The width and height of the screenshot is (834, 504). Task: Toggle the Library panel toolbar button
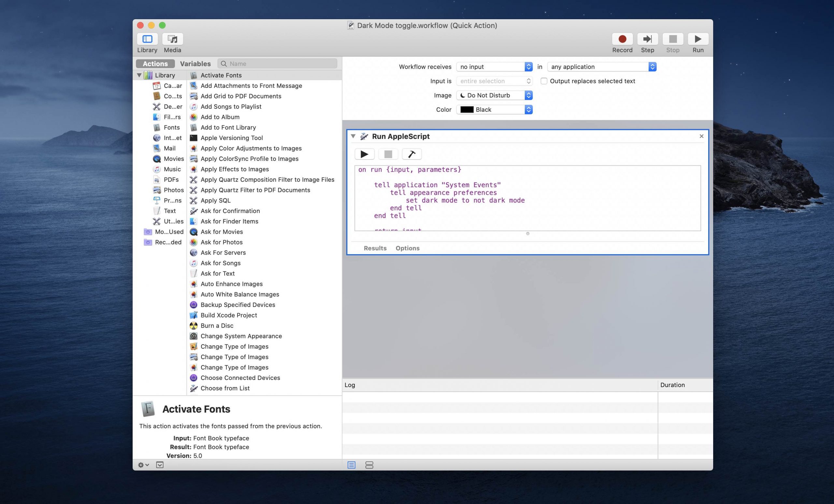pos(147,39)
